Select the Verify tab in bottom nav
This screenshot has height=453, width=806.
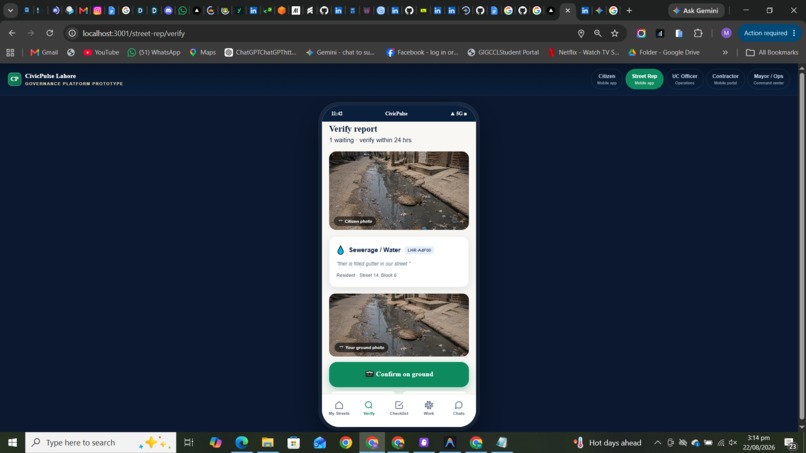(369, 408)
